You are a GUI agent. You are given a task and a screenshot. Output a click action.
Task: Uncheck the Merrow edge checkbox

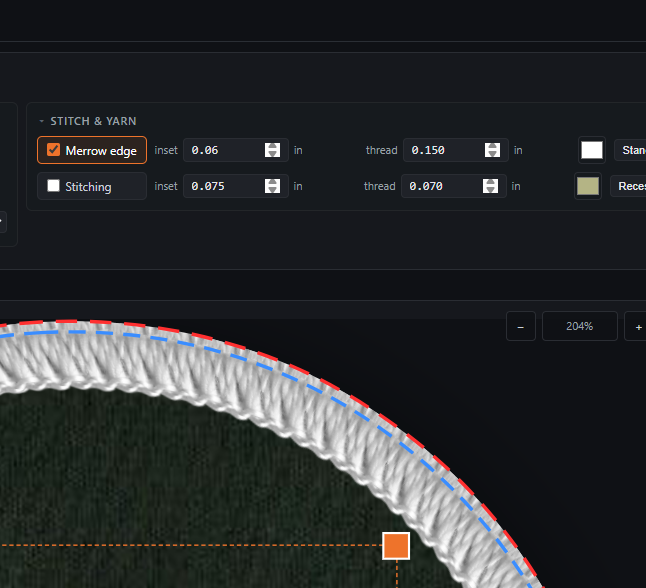(54, 150)
